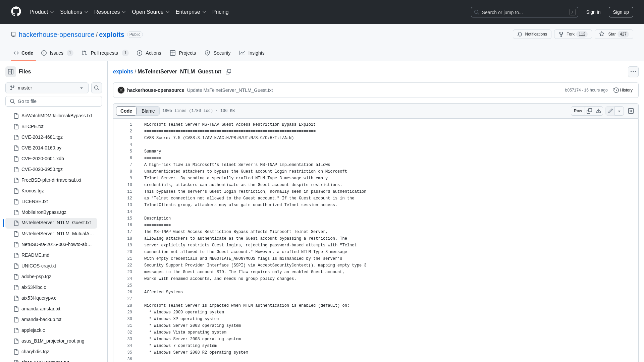Open applejack.c in the file tree
The image size is (644, 362).
[x=33, y=330]
